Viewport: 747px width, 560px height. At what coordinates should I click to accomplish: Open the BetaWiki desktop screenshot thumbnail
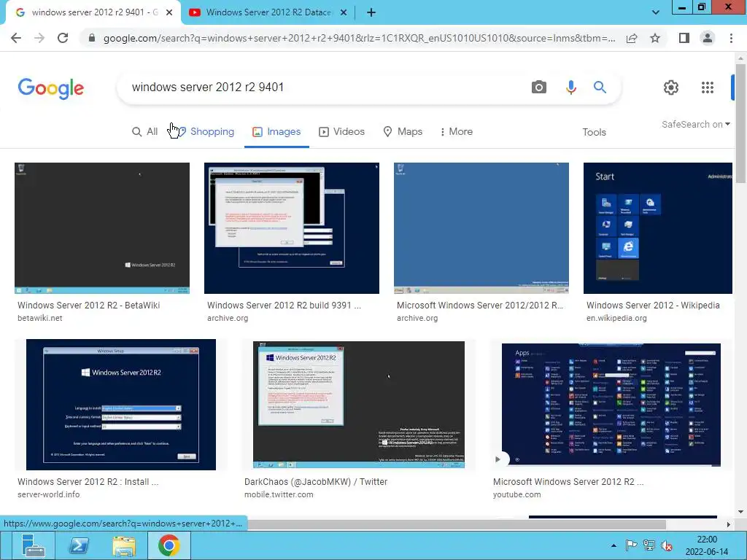[x=102, y=228]
